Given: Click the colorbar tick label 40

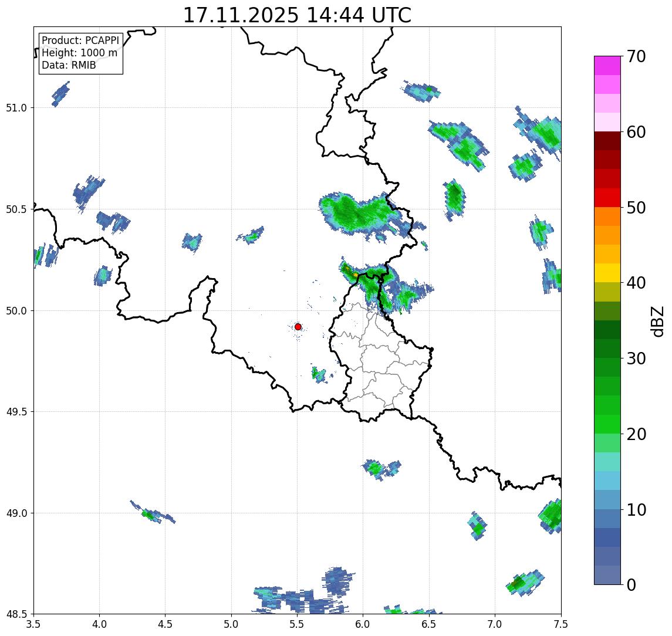Looking at the screenshot, I should pos(636,283).
